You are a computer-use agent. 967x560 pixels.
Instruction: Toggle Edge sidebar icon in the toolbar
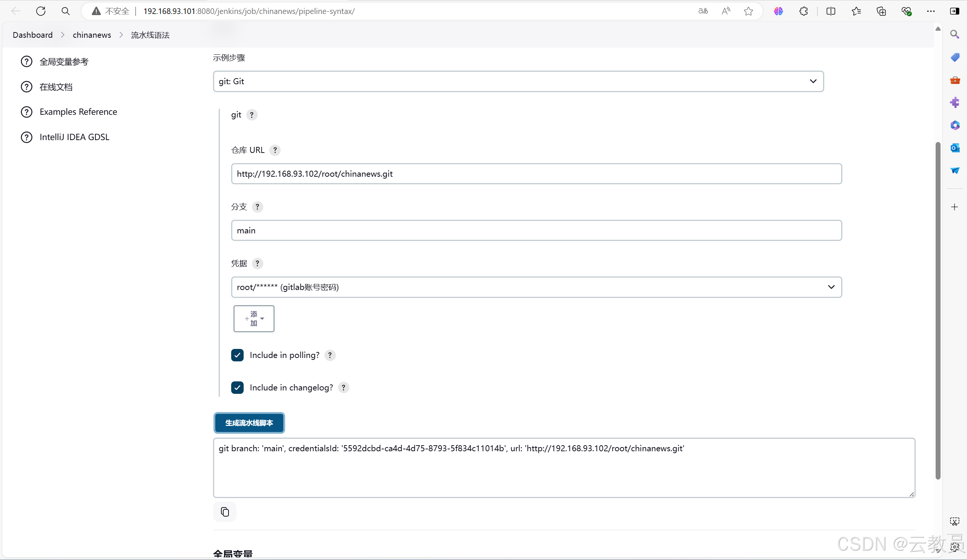[955, 11]
